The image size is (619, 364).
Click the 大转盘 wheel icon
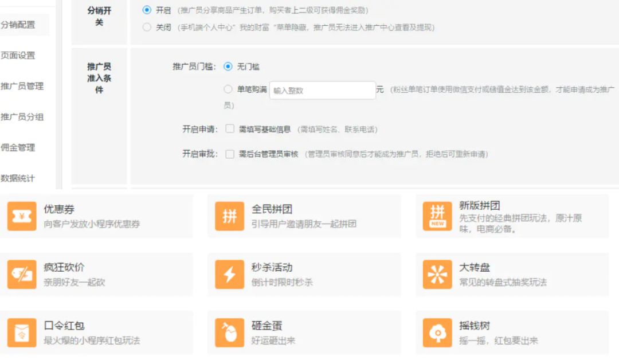tap(437, 275)
